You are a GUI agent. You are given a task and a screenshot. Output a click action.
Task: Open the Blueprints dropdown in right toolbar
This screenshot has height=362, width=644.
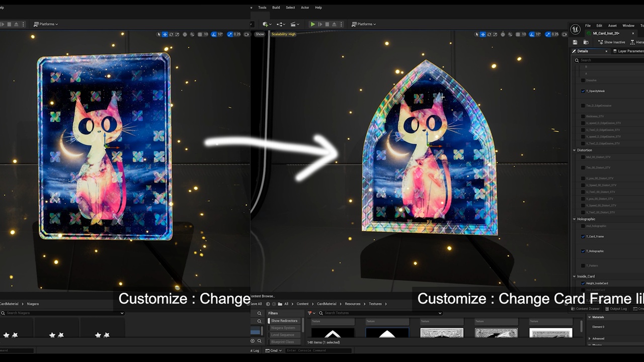[281, 24]
